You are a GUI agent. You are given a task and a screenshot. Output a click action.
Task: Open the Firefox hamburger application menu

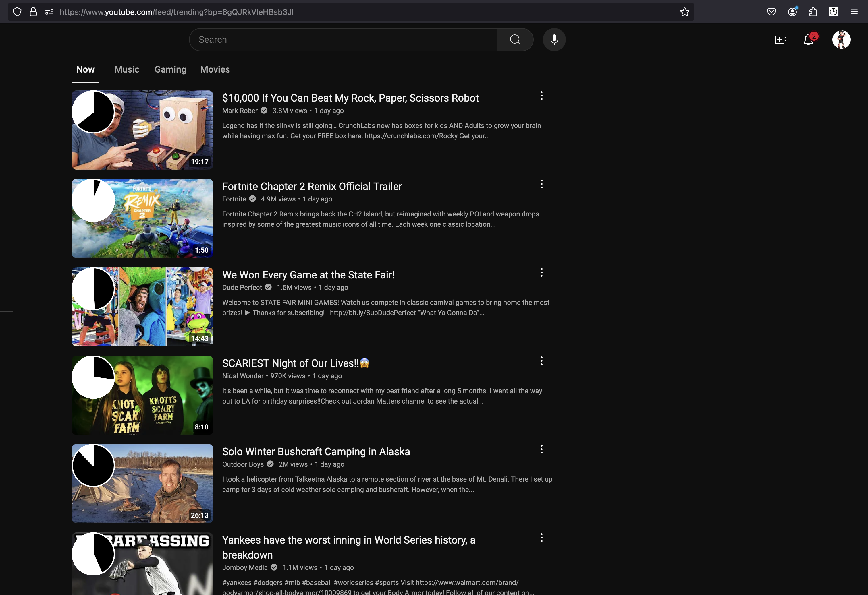coord(854,12)
